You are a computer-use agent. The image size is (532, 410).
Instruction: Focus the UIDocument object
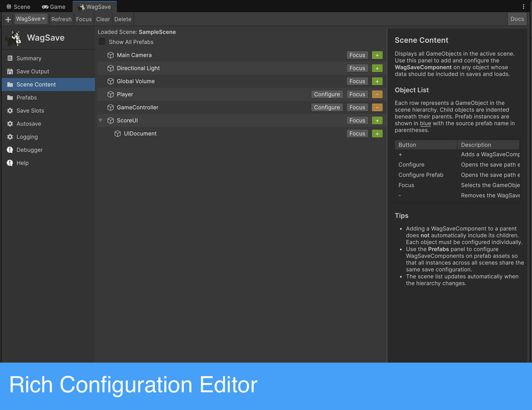click(357, 133)
